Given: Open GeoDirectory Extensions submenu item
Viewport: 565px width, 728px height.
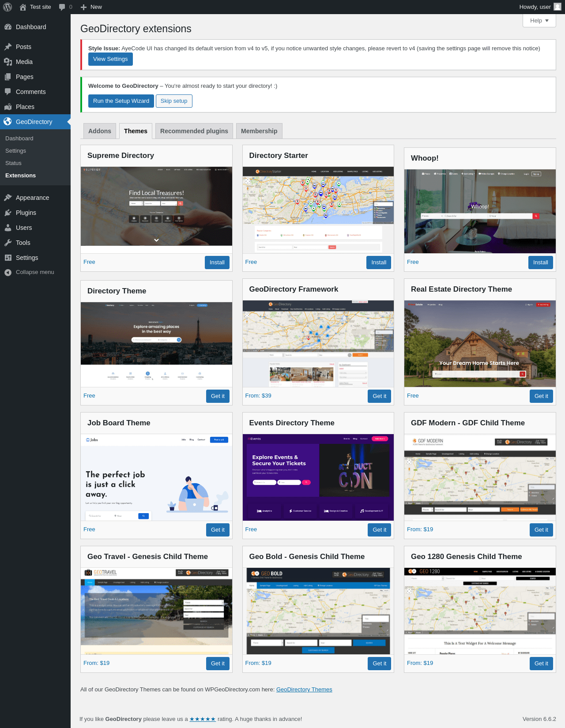Looking at the screenshot, I should click(x=21, y=176).
